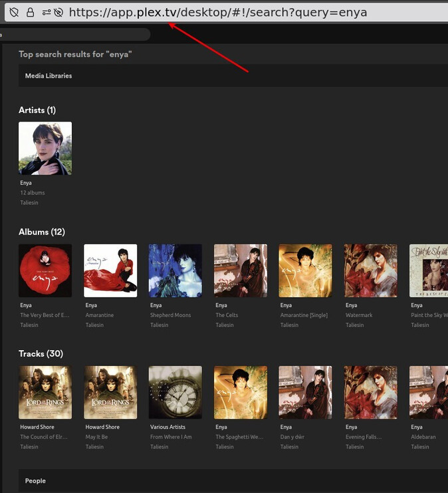This screenshot has height=493, width=448.
Task: Click Howard Shore above May It Be
Action: coord(102,427)
